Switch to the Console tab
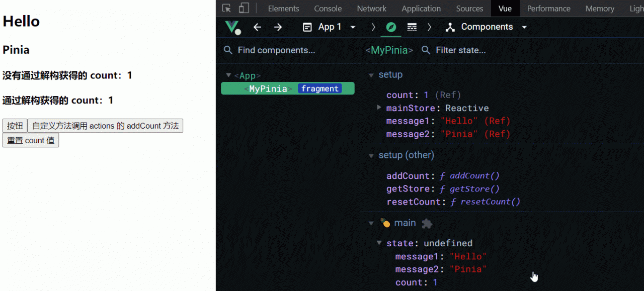Screen dimensions: 644x291 (328, 9)
